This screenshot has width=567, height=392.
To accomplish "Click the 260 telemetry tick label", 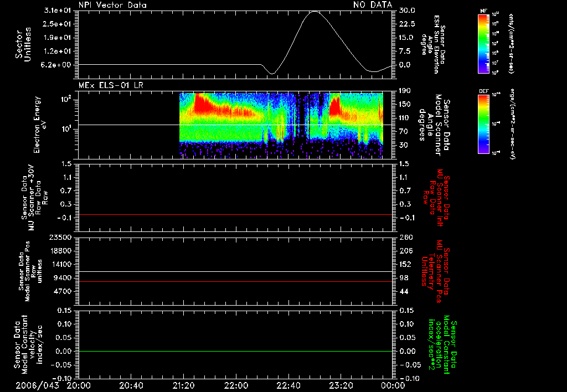I will click(405, 237).
